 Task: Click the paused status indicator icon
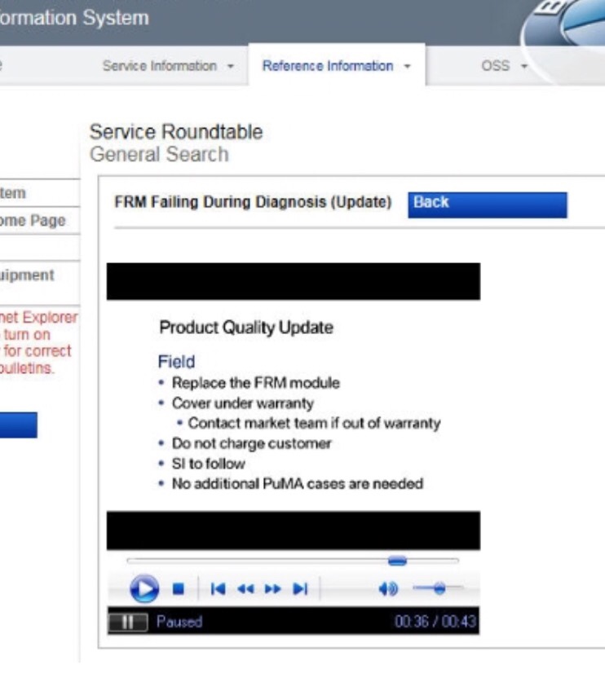pos(128,622)
